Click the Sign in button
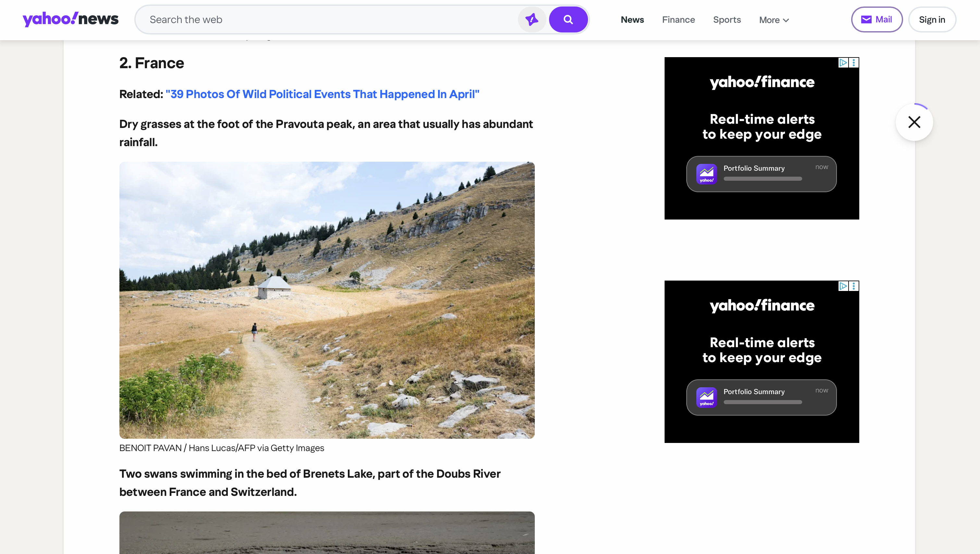 click(x=932, y=19)
